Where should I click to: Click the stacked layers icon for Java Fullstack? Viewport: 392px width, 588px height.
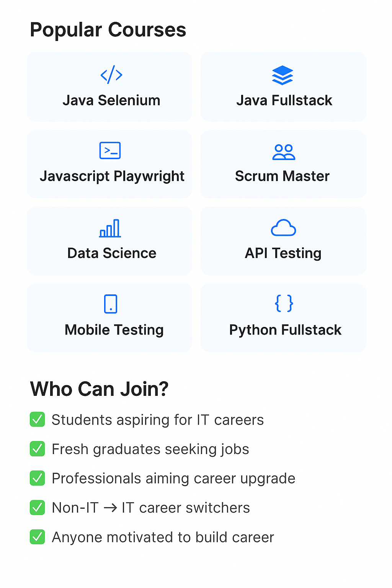pyautogui.click(x=283, y=75)
